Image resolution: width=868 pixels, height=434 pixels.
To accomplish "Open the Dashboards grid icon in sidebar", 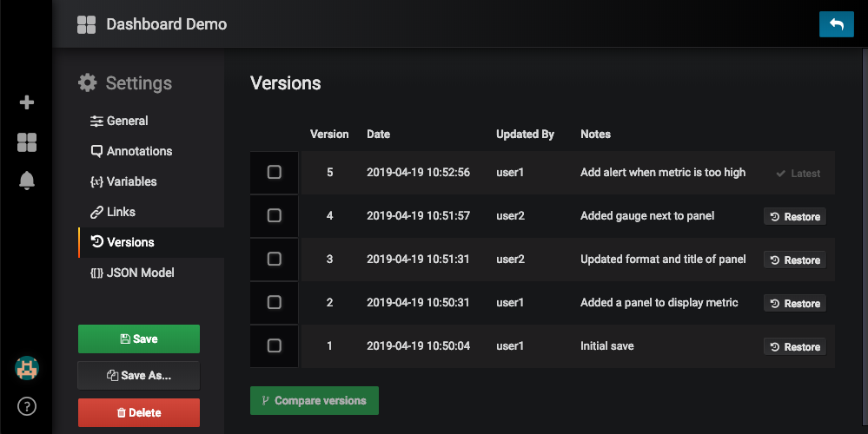I will [26, 142].
